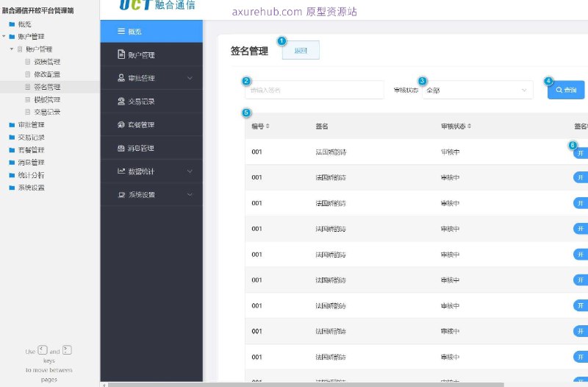Click the 交易记录 icon in dark sidebar
Viewport: 588px width, 387px height.
121,101
